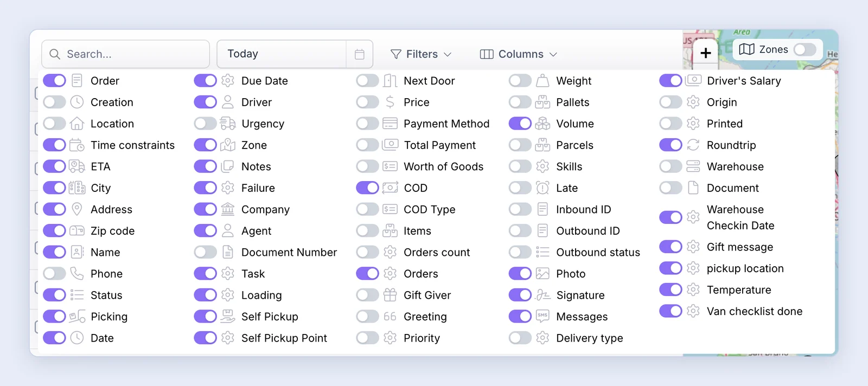Collapse the Columns dropdown

coord(519,54)
